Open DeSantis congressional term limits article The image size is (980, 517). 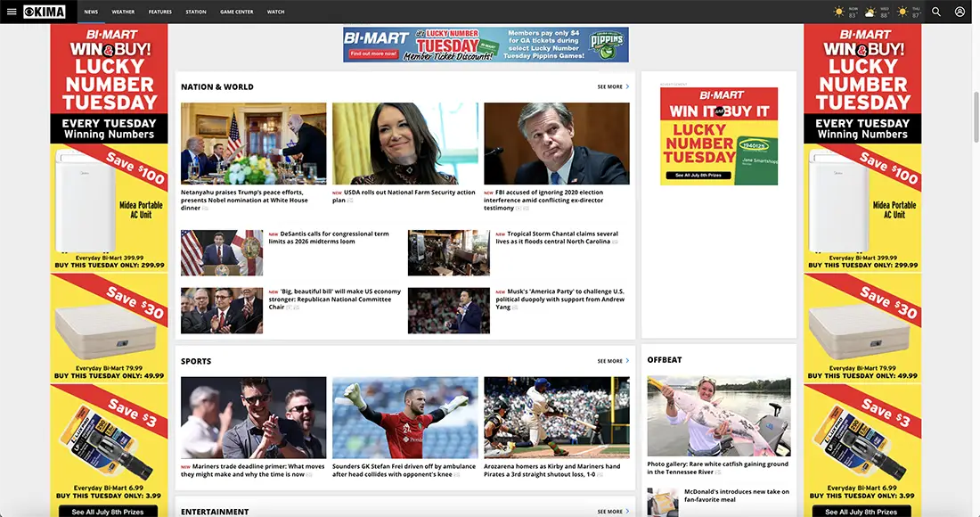pyautogui.click(x=329, y=238)
